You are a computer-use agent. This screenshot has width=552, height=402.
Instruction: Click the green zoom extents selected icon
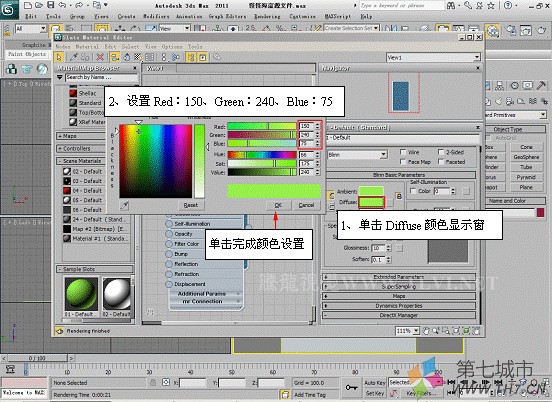[x=466, y=331]
